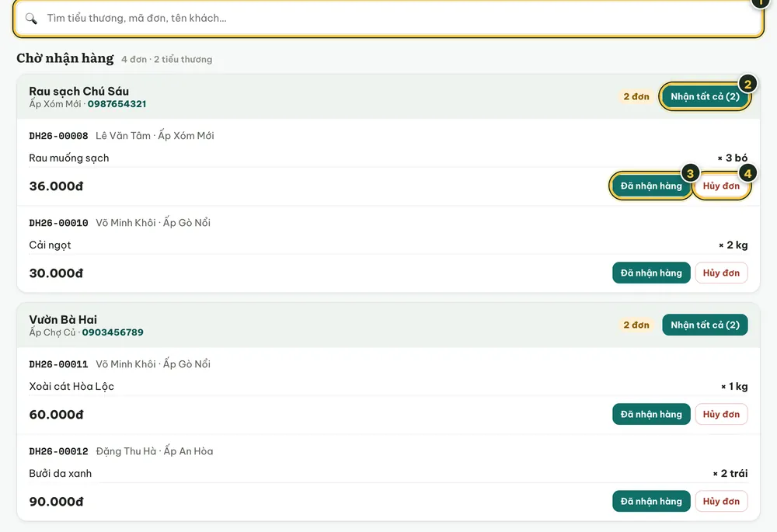The height and width of the screenshot is (532, 777).
Task: Click customer name Lê Văn Tâm
Action: pos(123,136)
